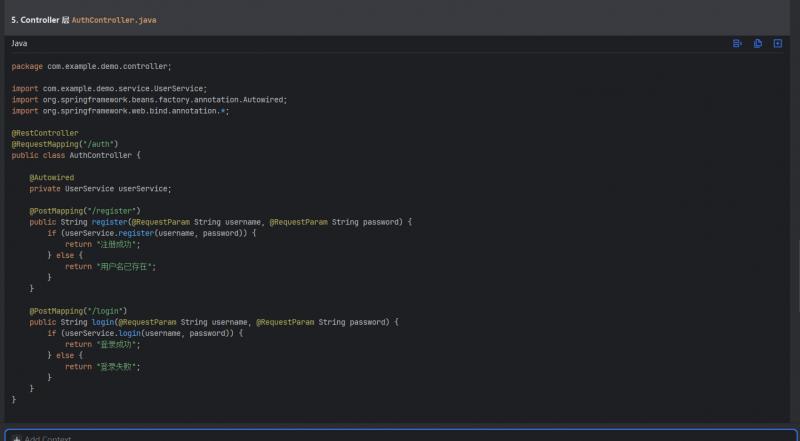This screenshot has height=441, width=800.
Task: Click the @RequestMapping("/auth") line
Action: (x=64, y=144)
